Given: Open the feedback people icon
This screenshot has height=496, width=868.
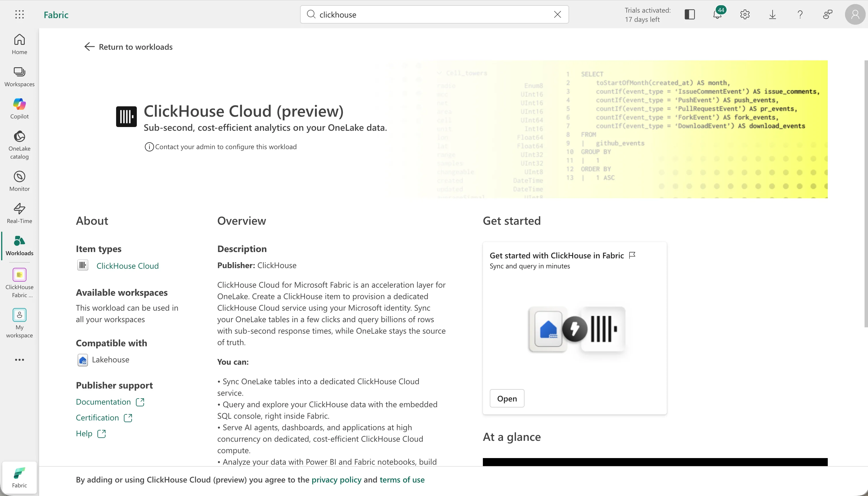Looking at the screenshot, I should [828, 14].
